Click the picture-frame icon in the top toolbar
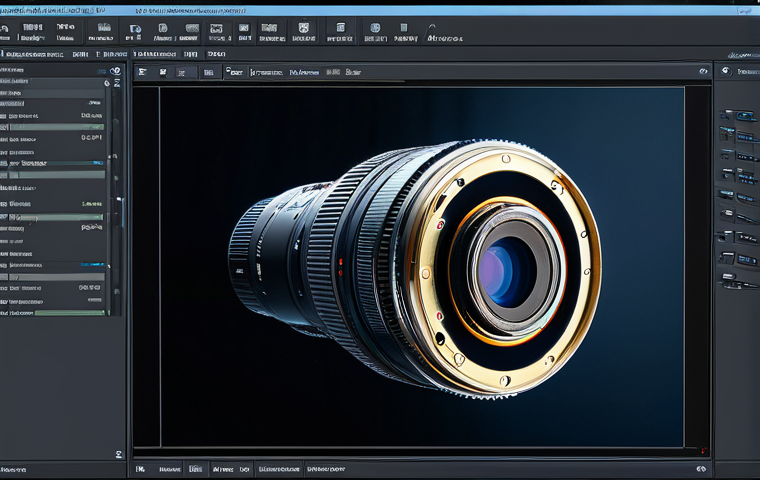 pos(216,28)
